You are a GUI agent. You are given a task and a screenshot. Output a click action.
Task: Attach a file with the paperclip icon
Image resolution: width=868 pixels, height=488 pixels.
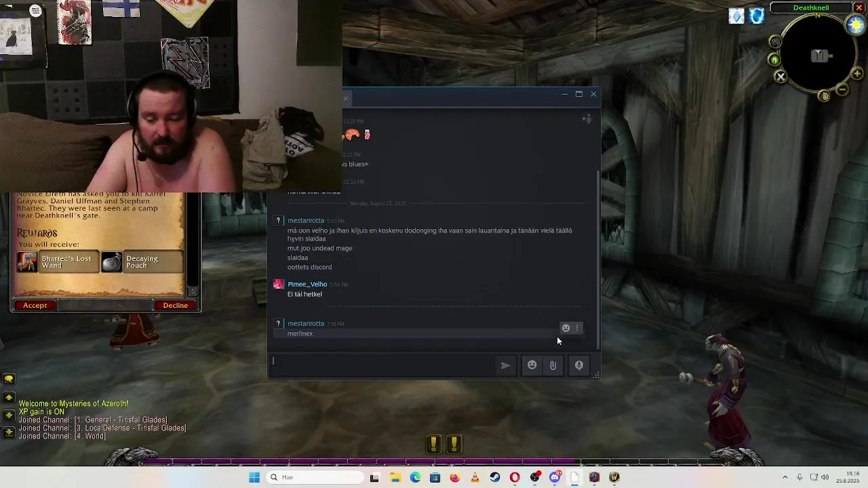553,365
